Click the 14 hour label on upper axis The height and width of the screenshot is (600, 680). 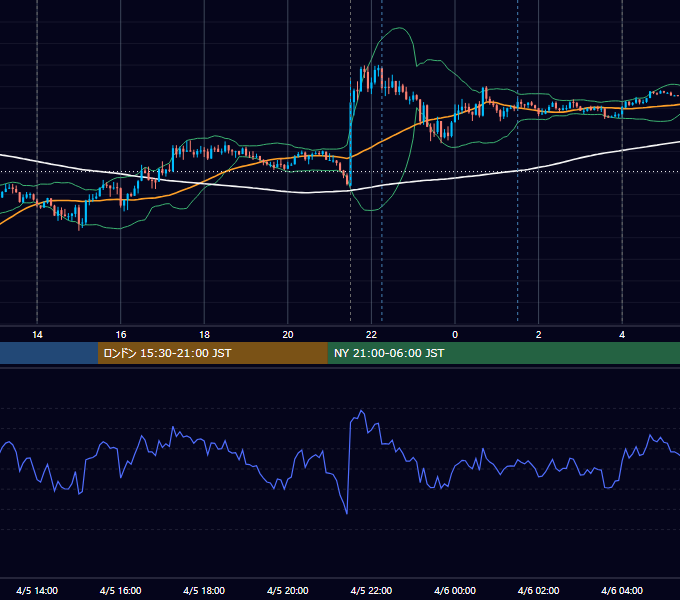point(37,335)
